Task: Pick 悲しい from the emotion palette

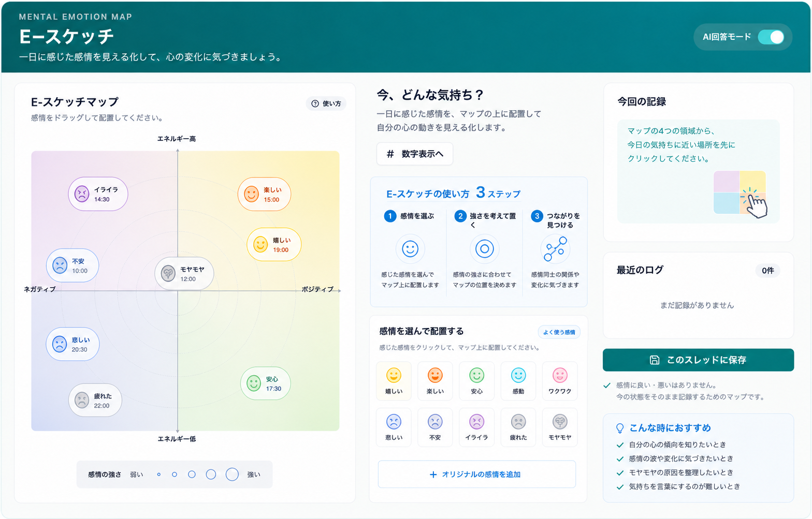Action: pos(394,427)
